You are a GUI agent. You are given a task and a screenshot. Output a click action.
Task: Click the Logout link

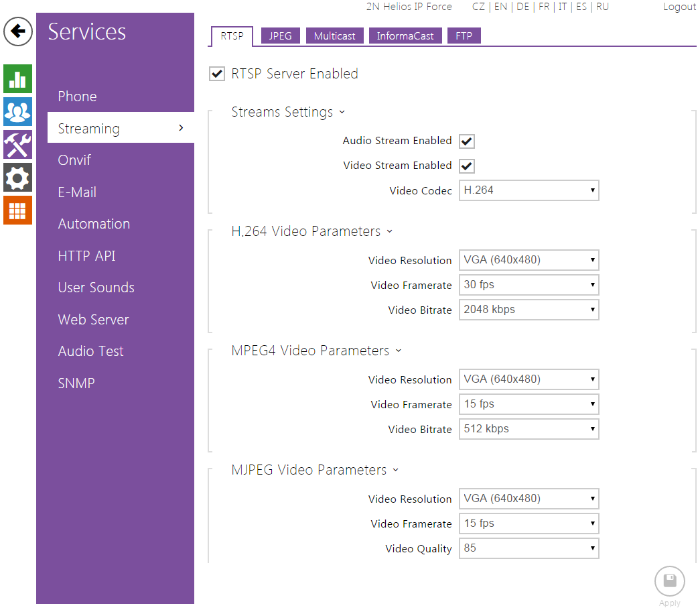click(679, 7)
